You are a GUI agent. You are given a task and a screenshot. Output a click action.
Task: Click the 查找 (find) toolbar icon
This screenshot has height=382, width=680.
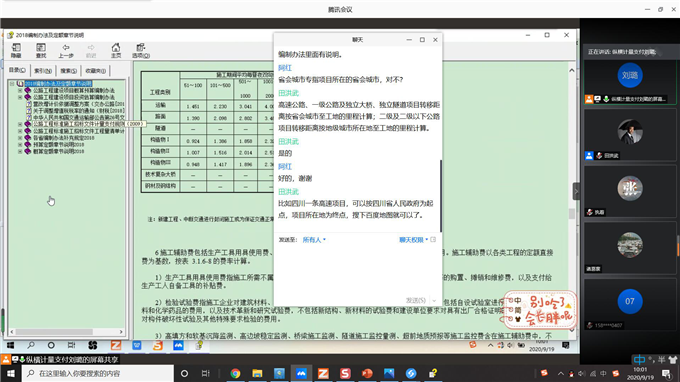click(41, 51)
